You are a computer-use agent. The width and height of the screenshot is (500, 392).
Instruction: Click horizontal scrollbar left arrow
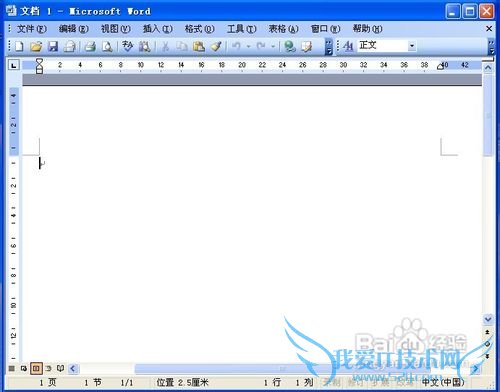73,368
